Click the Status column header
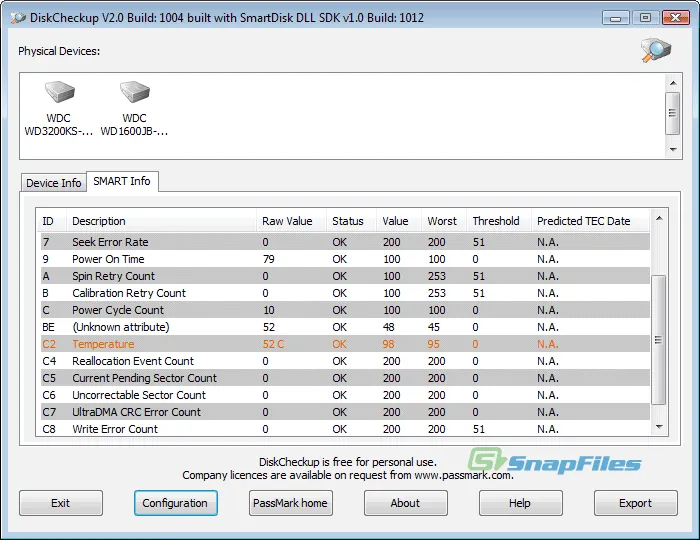Image resolution: width=700 pixels, height=540 pixels. 352,221
